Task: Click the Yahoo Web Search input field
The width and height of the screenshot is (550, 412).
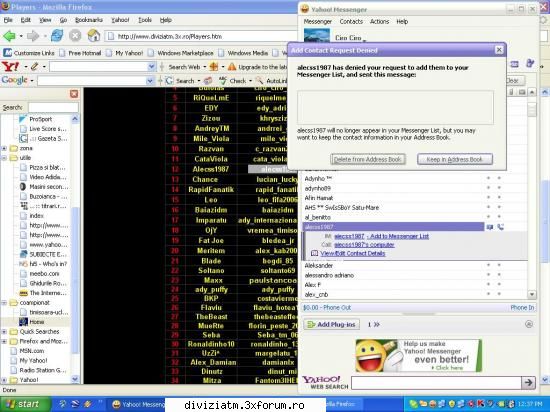Action: [435, 382]
